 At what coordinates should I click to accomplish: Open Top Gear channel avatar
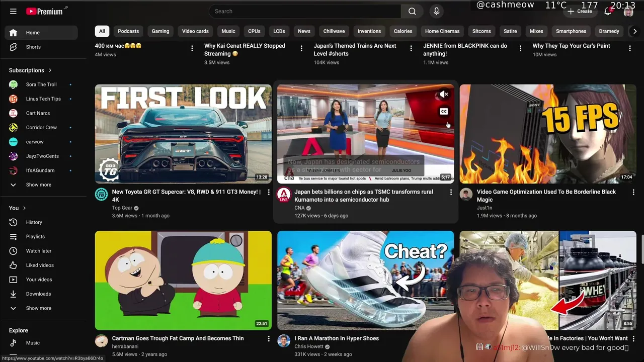pos(102,195)
